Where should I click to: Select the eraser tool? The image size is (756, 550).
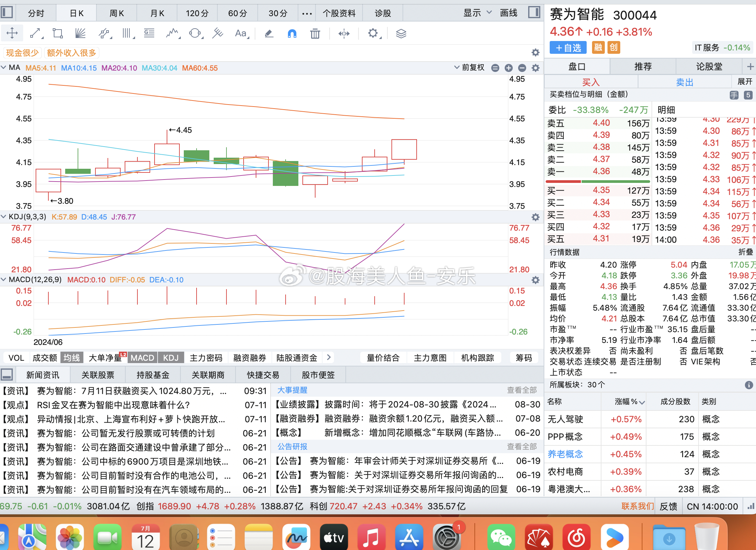point(269,33)
